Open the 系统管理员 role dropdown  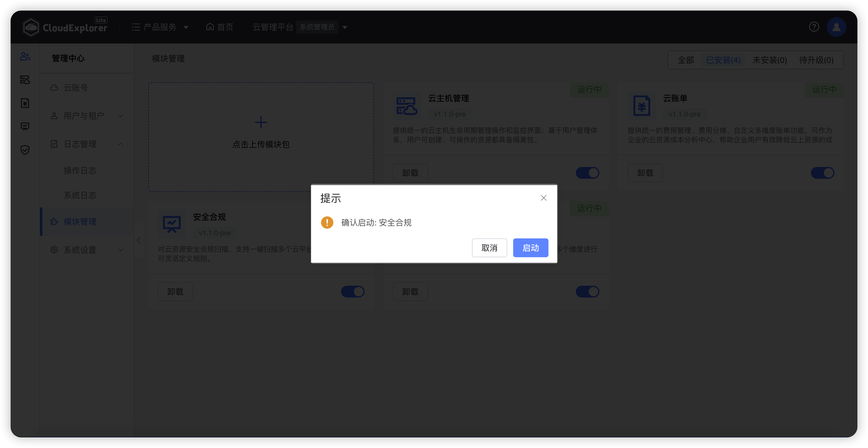coord(322,27)
